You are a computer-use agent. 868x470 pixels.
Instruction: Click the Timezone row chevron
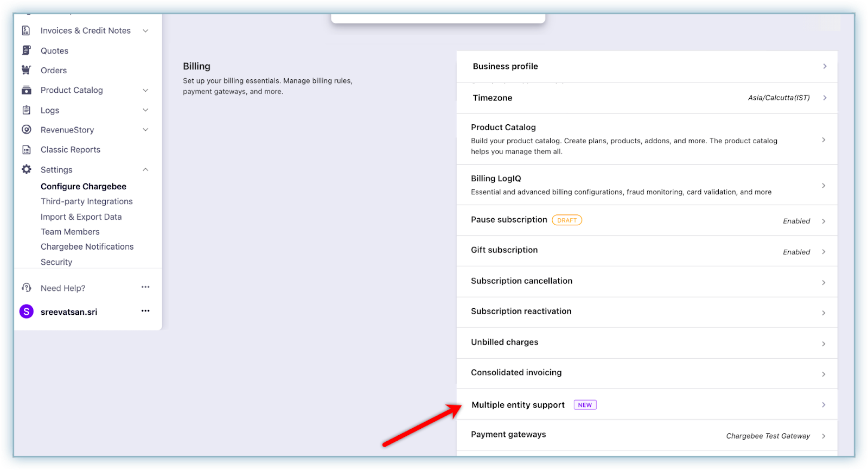825,98
